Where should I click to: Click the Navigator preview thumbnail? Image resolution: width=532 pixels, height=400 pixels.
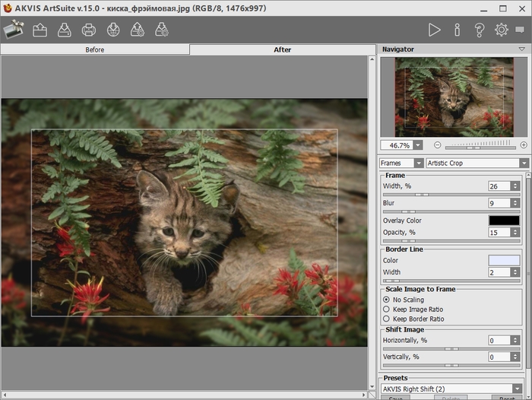click(x=454, y=97)
